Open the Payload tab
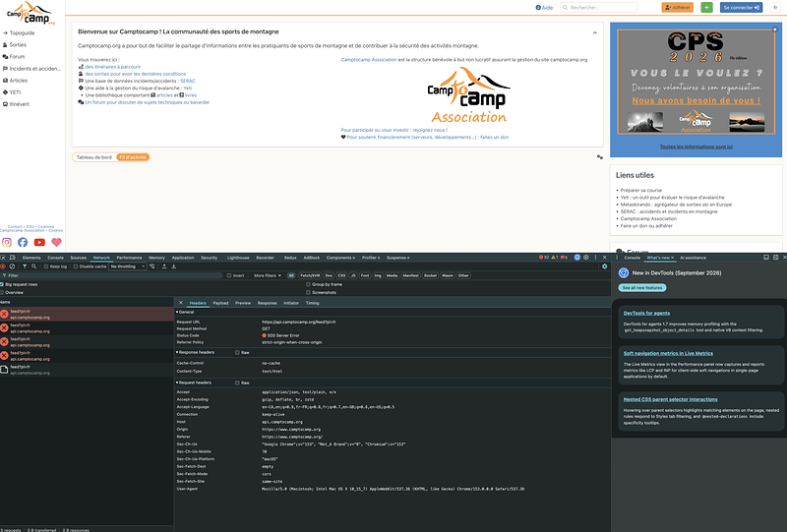 [220, 303]
